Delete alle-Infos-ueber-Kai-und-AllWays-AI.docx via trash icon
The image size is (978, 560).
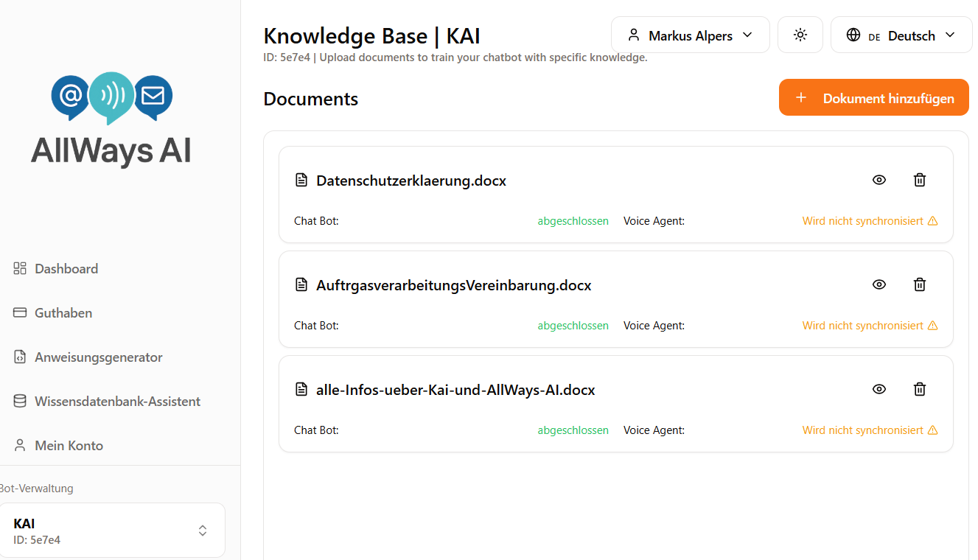(919, 389)
